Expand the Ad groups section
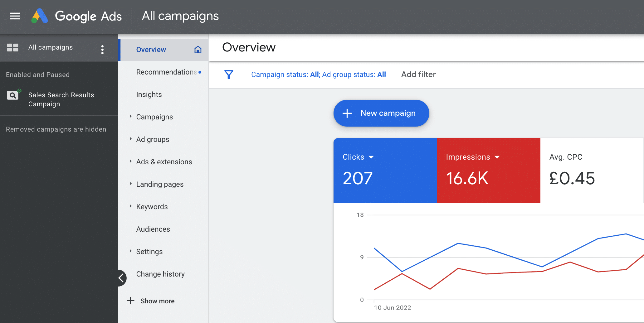The height and width of the screenshot is (323, 644). (130, 139)
